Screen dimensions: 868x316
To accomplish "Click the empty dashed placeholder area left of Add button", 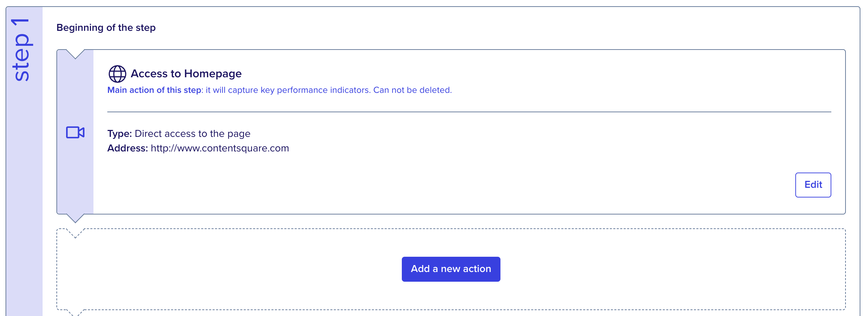I will click(x=228, y=269).
